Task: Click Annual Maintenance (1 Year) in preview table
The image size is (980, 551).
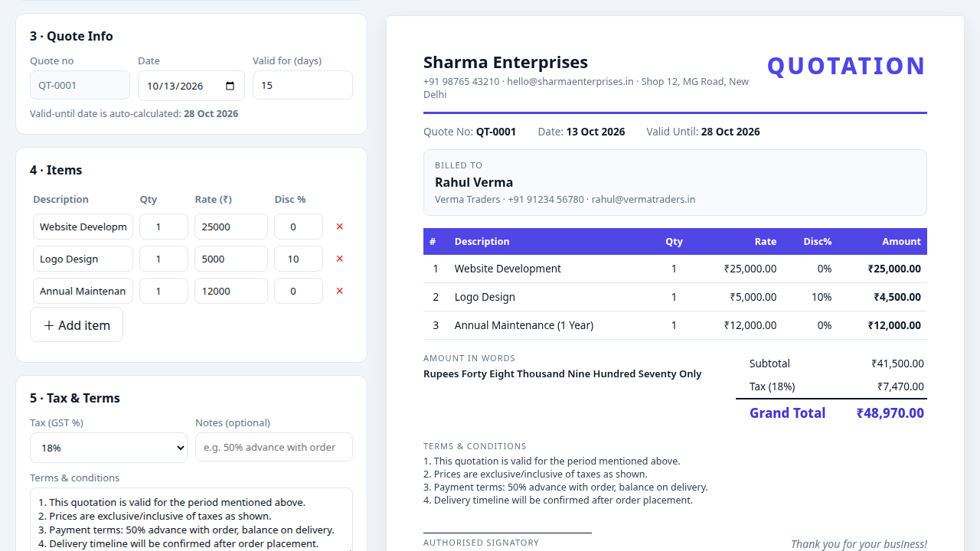Action: click(524, 325)
